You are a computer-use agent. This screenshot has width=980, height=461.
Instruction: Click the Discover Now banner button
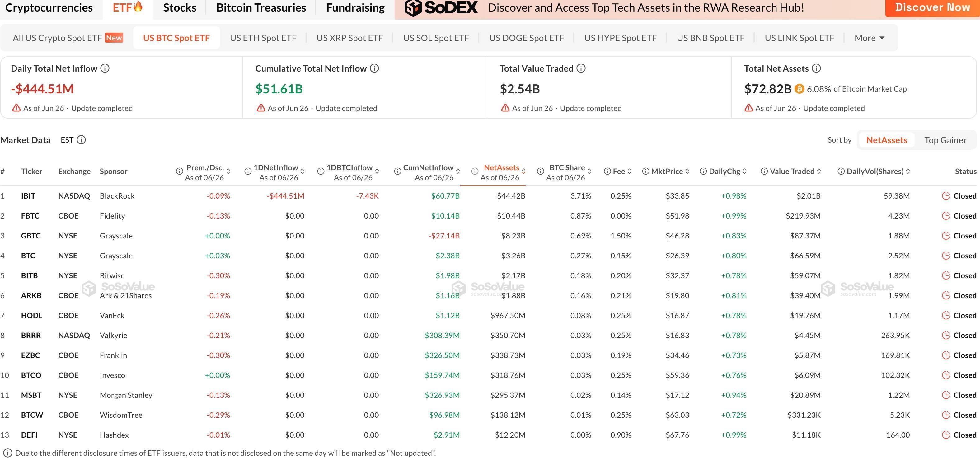pyautogui.click(x=932, y=7)
